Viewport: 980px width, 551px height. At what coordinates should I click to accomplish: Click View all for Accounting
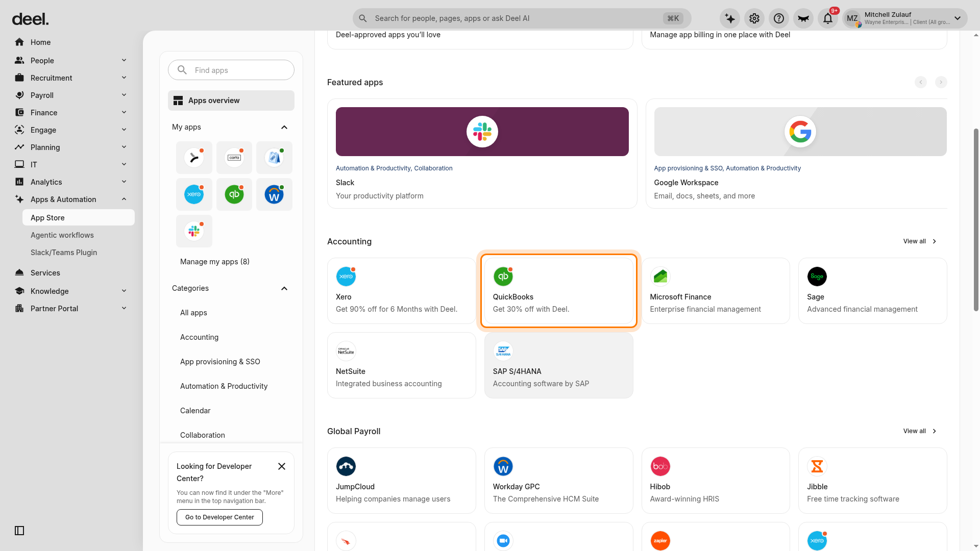[x=920, y=241]
